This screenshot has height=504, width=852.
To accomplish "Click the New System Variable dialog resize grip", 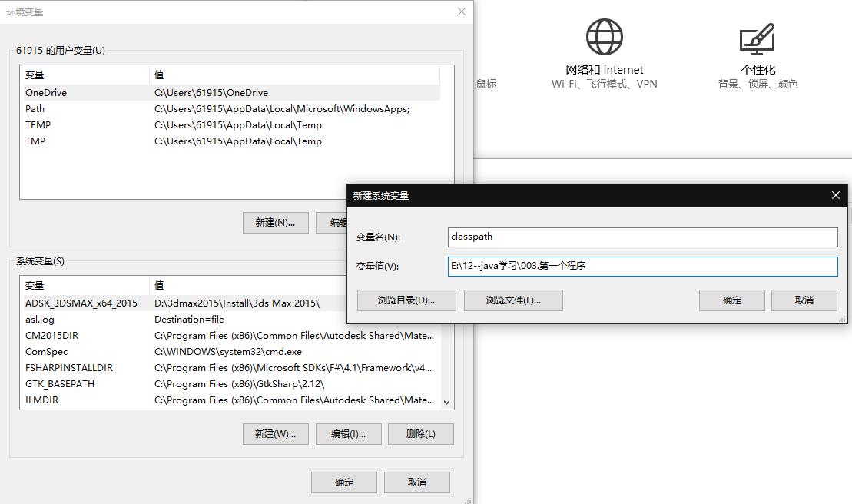I will tap(843, 320).
